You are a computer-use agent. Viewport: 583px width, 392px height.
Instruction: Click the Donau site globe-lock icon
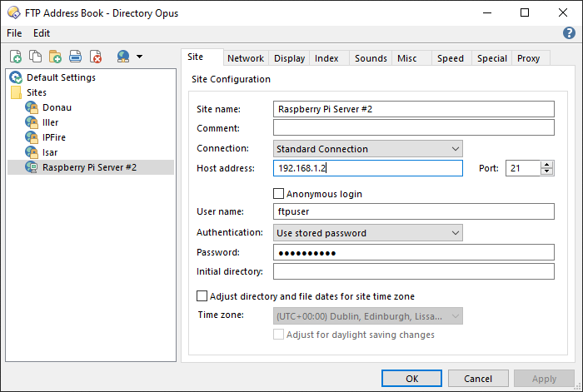point(32,107)
